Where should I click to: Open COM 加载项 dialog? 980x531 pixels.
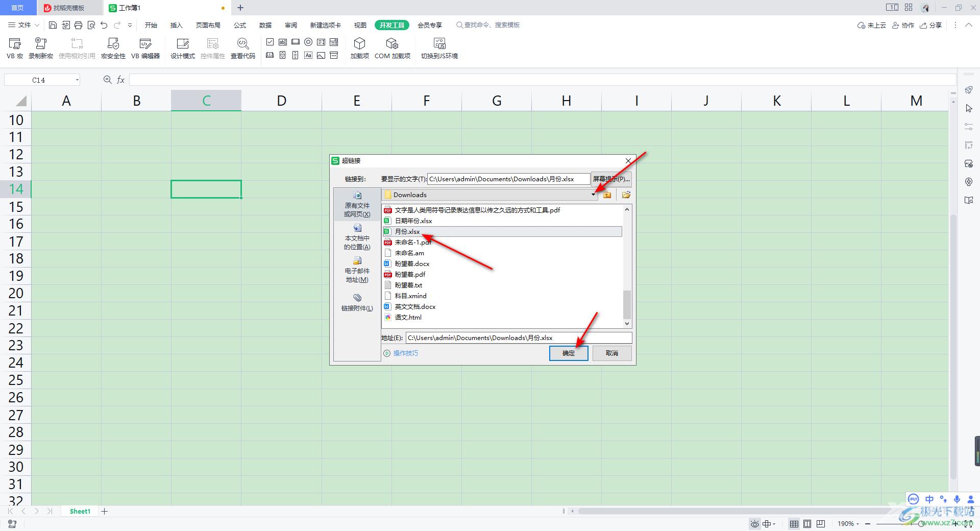pyautogui.click(x=392, y=49)
